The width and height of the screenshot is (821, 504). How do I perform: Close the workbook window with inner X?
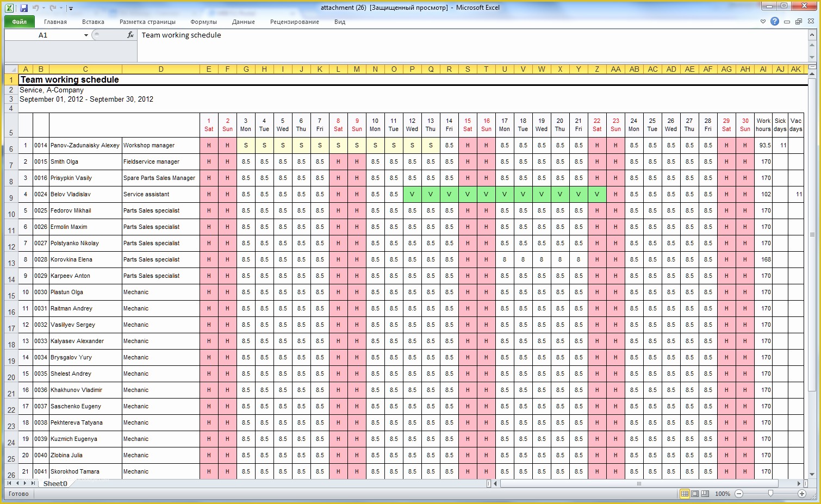tap(810, 22)
